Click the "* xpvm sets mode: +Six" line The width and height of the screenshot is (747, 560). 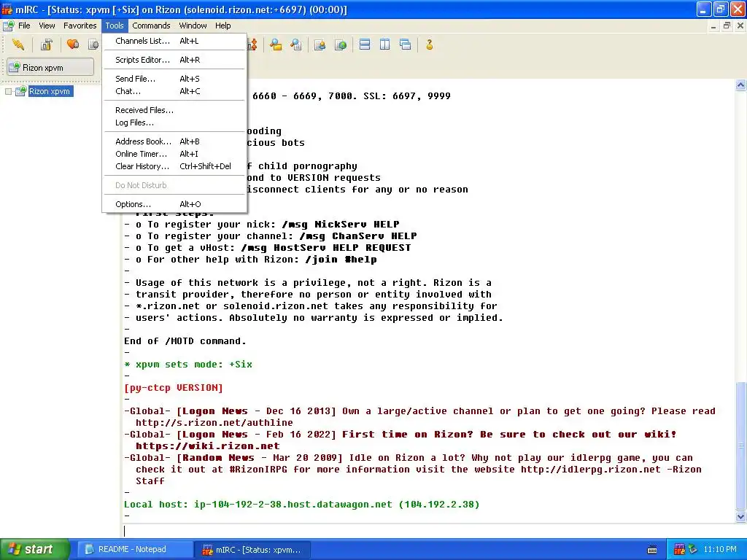(x=188, y=365)
